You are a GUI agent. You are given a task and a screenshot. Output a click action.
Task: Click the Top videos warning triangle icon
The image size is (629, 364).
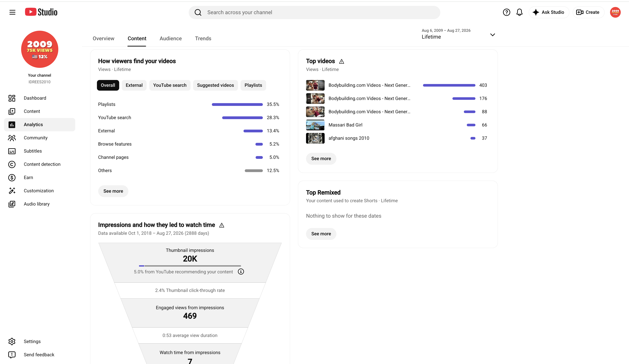click(342, 61)
